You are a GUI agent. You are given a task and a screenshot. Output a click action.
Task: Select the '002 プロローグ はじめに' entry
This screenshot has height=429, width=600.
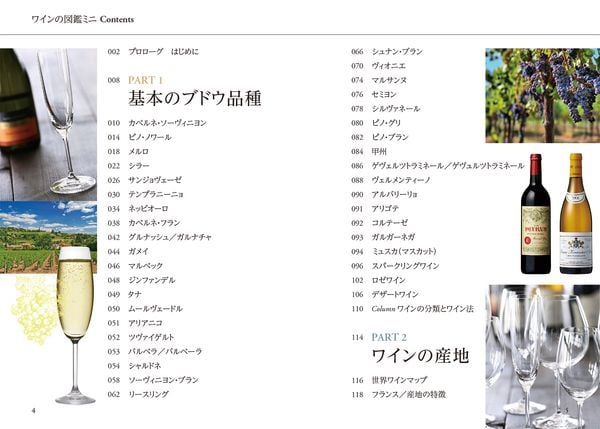(153, 51)
